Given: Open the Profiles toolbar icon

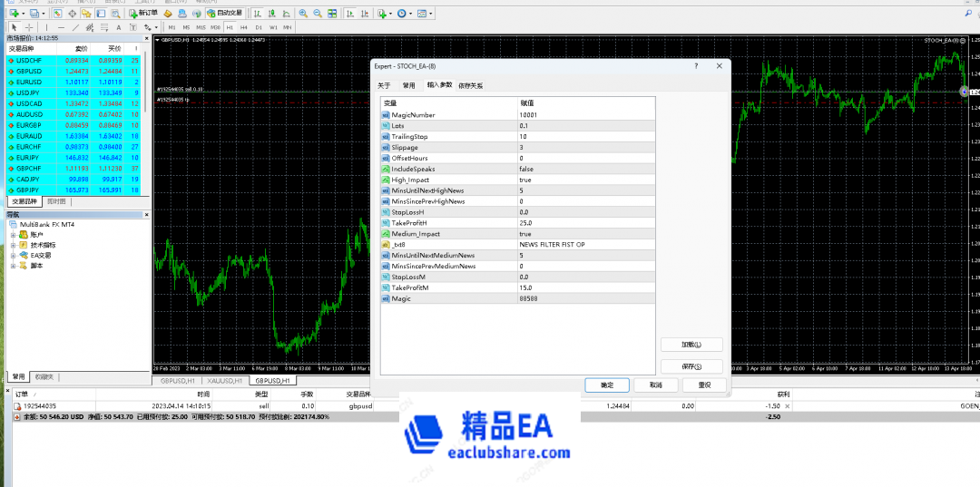Looking at the screenshot, I should click(x=34, y=13).
